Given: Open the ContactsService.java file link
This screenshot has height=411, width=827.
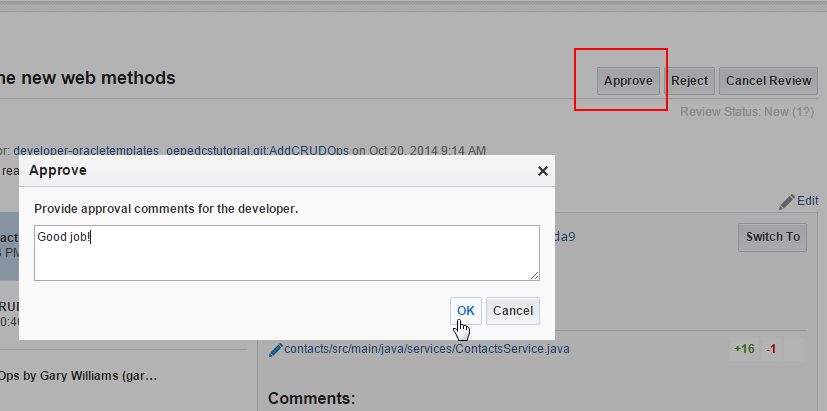Looking at the screenshot, I should [x=427, y=349].
